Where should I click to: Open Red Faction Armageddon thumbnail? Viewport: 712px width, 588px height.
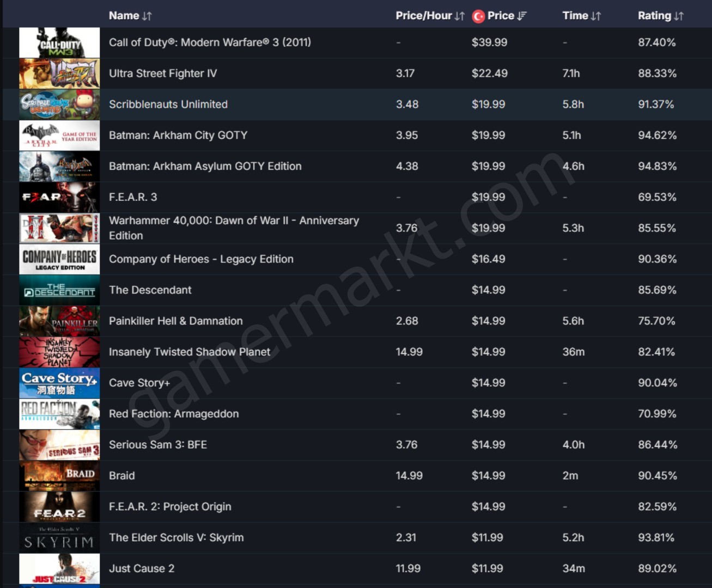pos(59,414)
